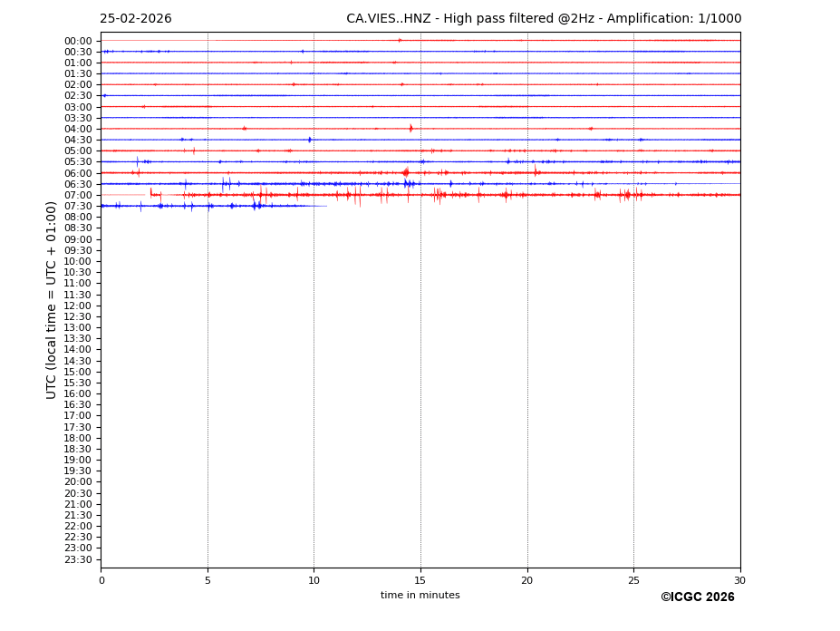Click the UTC local time y-axis label

point(52,299)
